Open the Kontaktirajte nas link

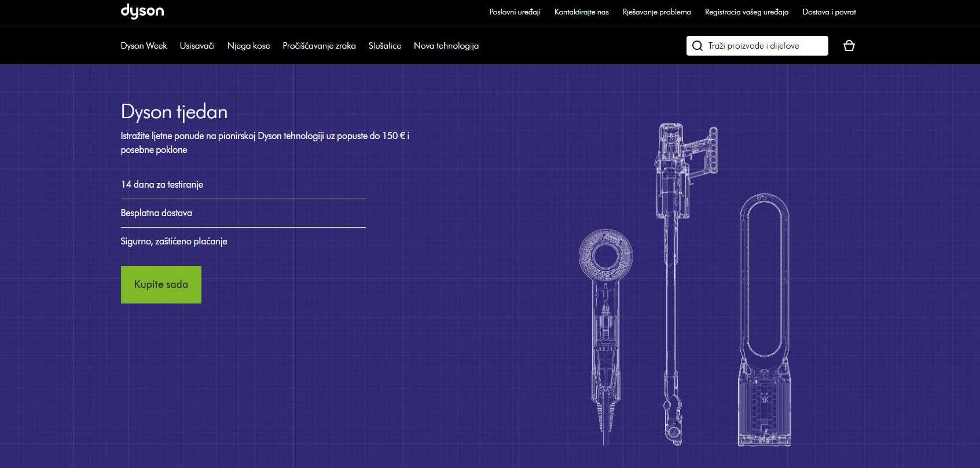click(x=581, y=12)
